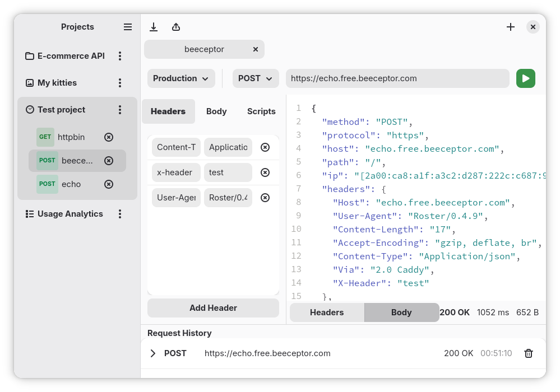Image resolution: width=560 pixels, height=392 pixels.
Task: Show response Body tab
Action: pyautogui.click(x=401, y=313)
